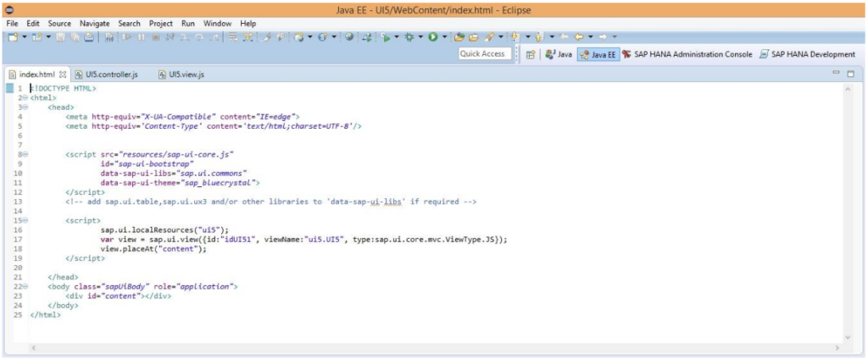Click the Open Web Browser globe icon

pyautogui.click(x=349, y=37)
